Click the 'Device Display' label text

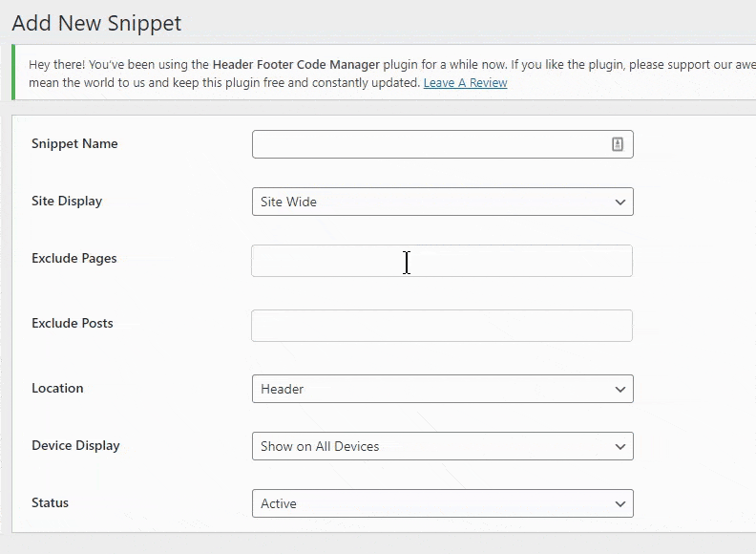point(75,446)
